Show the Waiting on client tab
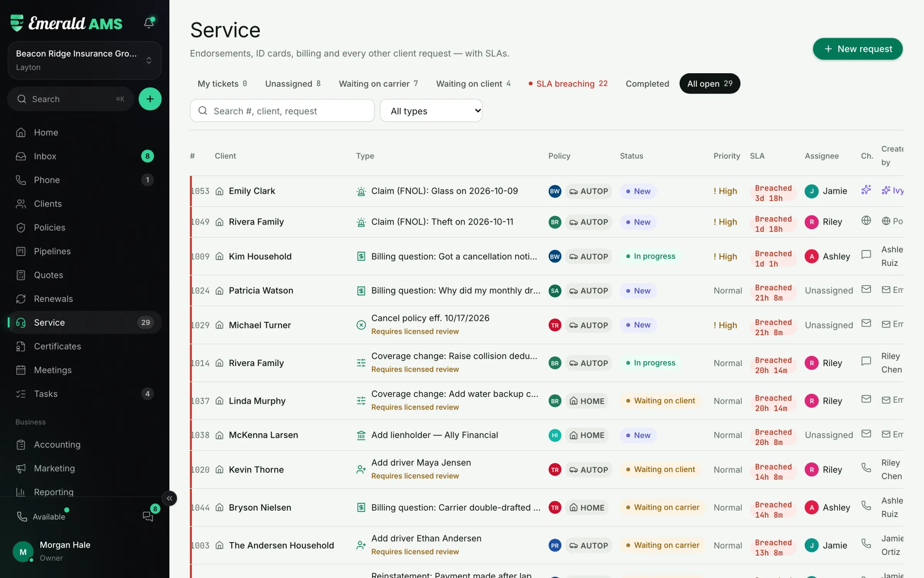 click(473, 84)
